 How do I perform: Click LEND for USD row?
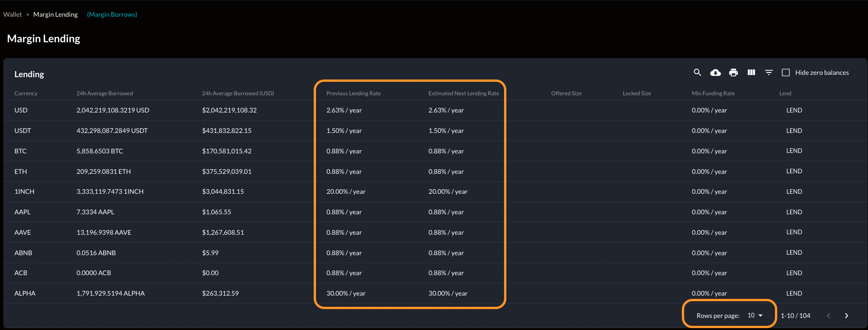794,110
